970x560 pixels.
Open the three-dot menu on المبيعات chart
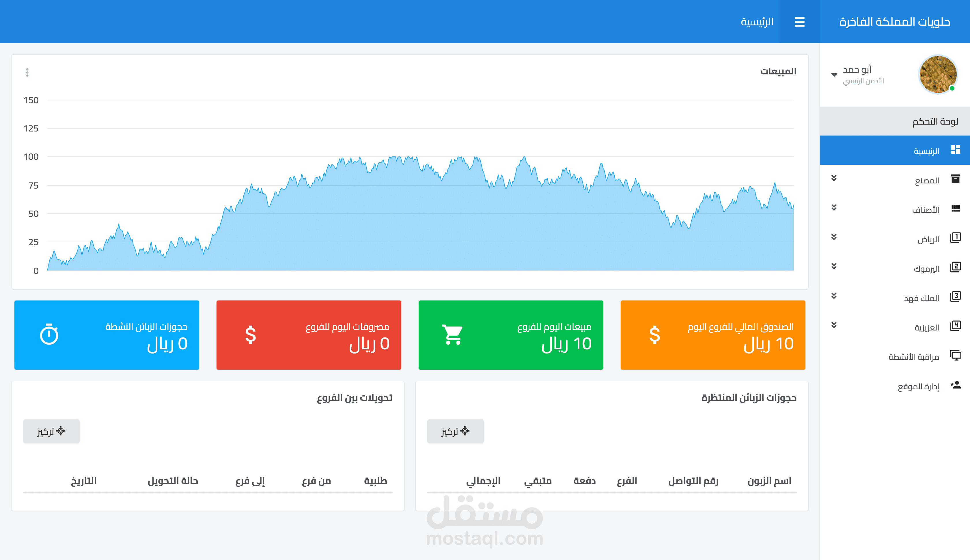tap(27, 72)
